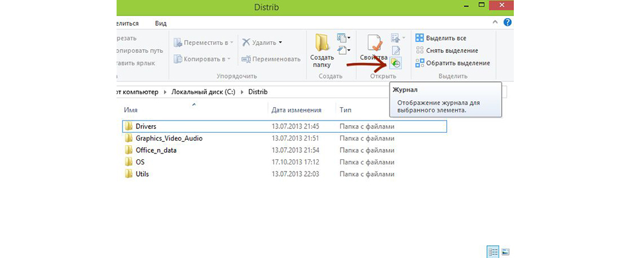Click the Переименовать (rename) button
Screen dimensions: 644x258
point(271,59)
